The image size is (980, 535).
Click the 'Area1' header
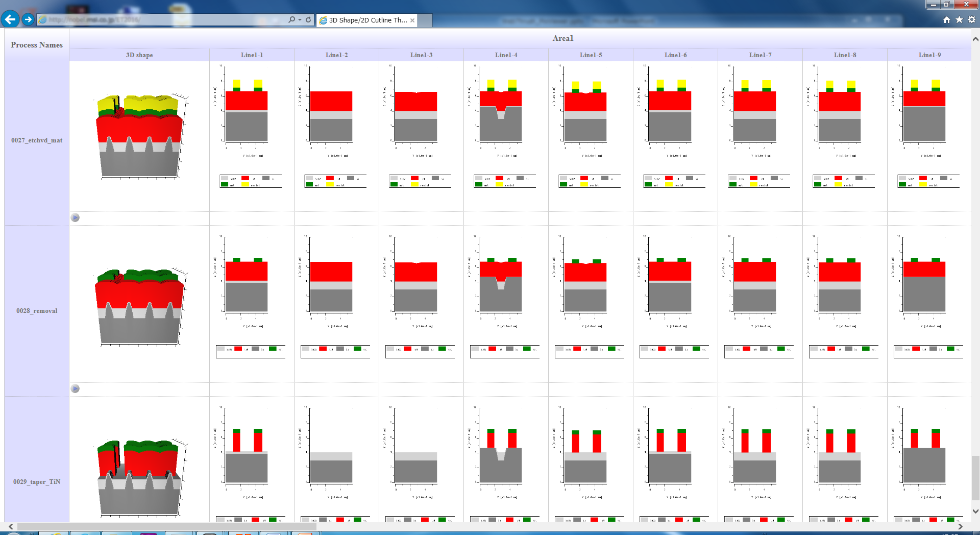pyautogui.click(x=563, y=38)
